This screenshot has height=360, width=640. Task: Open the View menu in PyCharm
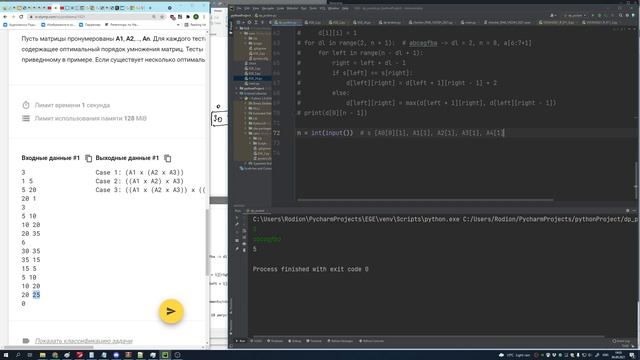[x=256, y=8]
